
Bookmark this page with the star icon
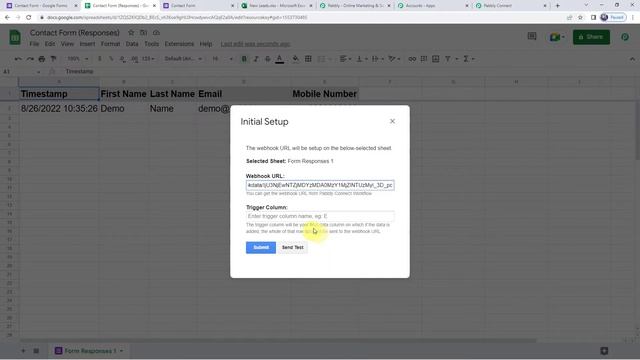(580, 18)
